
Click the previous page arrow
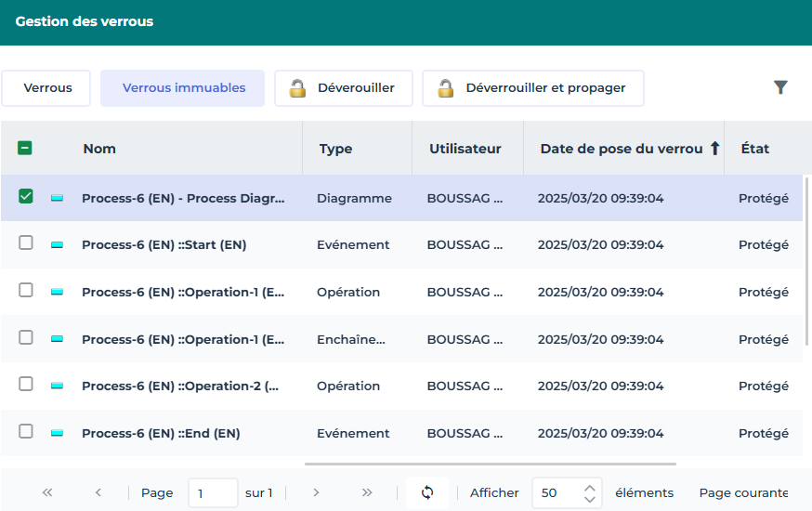pyautogui.click(x=98, y=492)
